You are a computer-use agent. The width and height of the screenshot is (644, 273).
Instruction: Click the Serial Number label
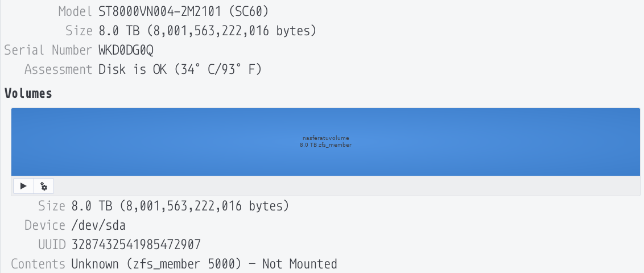[x=48, y=50]
